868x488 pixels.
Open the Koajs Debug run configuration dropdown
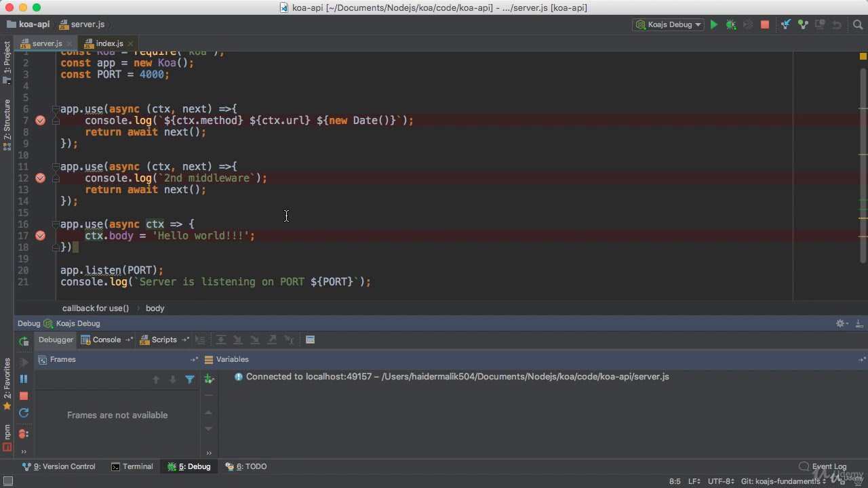(x=668, y=24)
